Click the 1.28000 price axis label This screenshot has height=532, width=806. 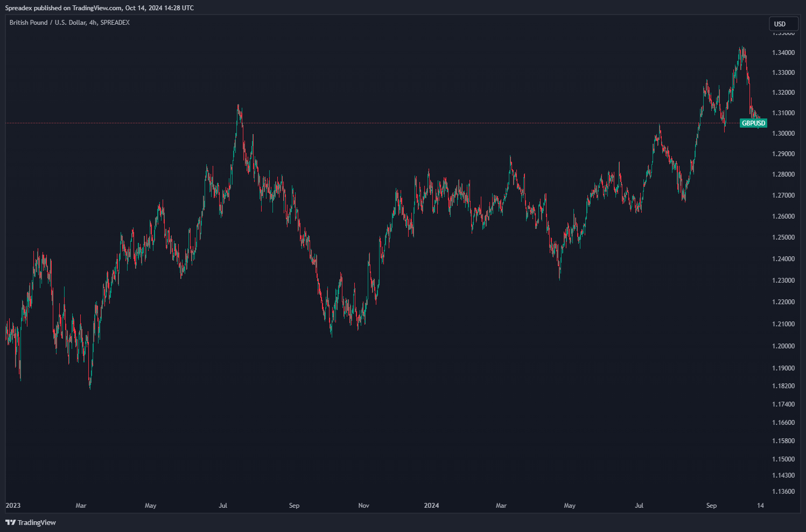point(783,174)
